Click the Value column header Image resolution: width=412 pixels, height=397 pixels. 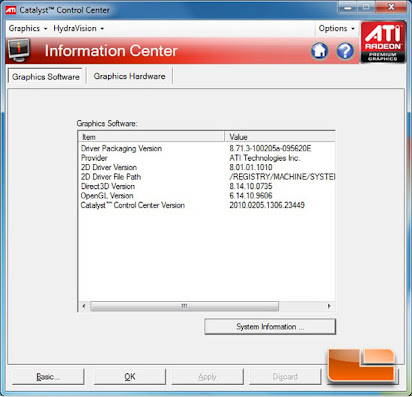(280, 137)
